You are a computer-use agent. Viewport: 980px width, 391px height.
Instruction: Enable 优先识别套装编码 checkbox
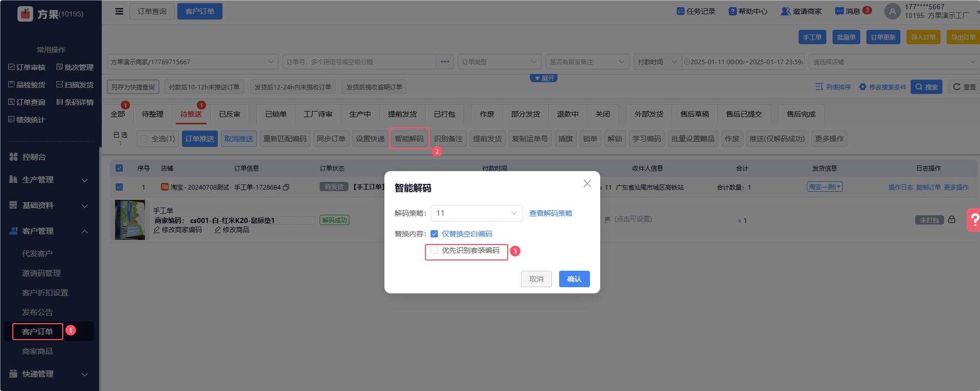coord(435,251)
